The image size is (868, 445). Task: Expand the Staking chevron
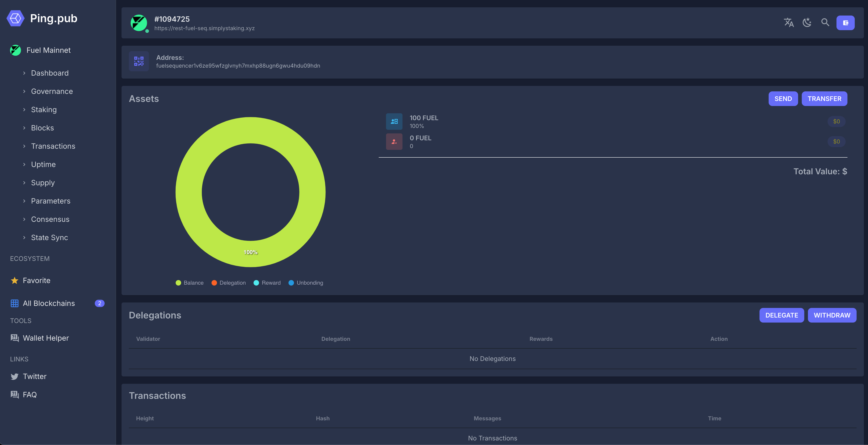(24, 109)
